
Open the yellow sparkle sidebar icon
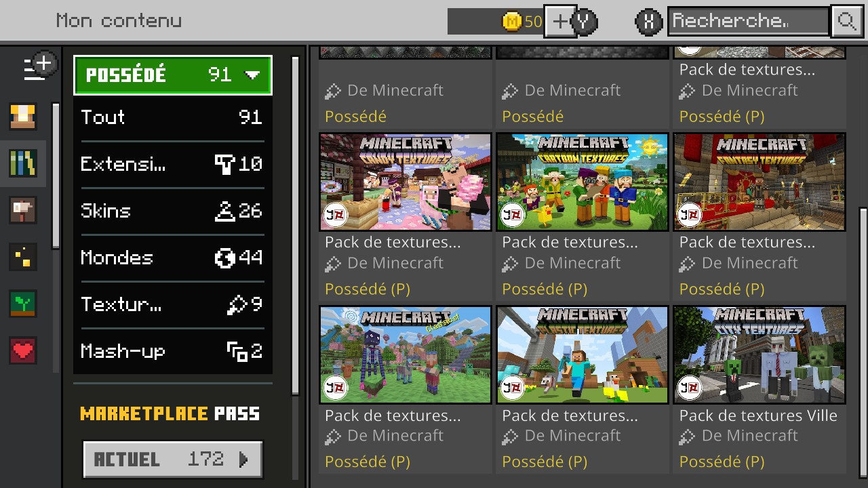[23, 257]
